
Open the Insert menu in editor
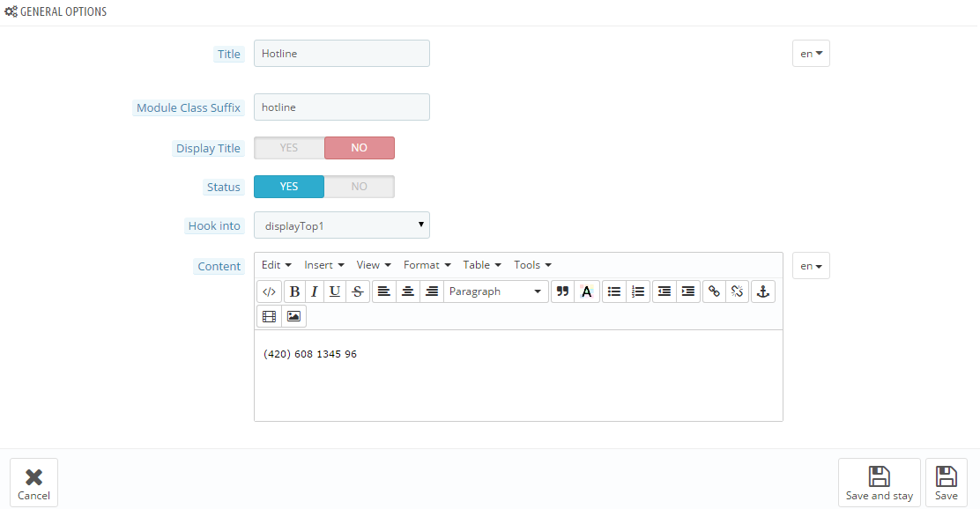point(323,265)
